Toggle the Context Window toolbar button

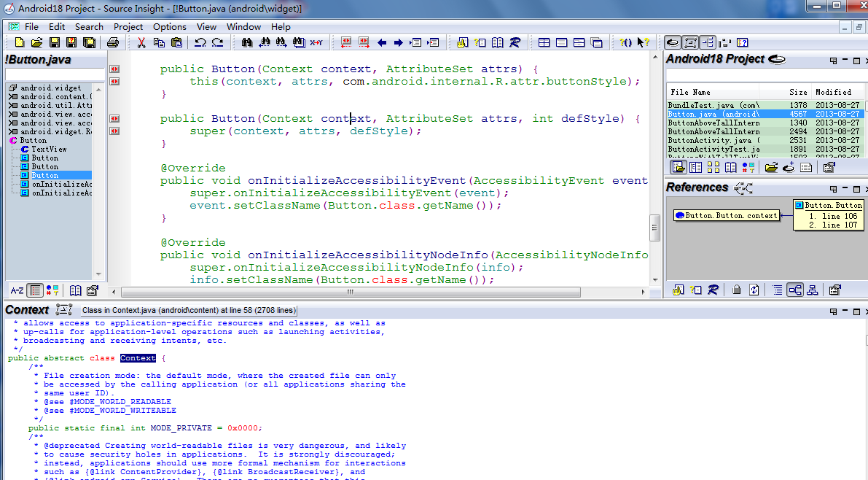(690, 43)
